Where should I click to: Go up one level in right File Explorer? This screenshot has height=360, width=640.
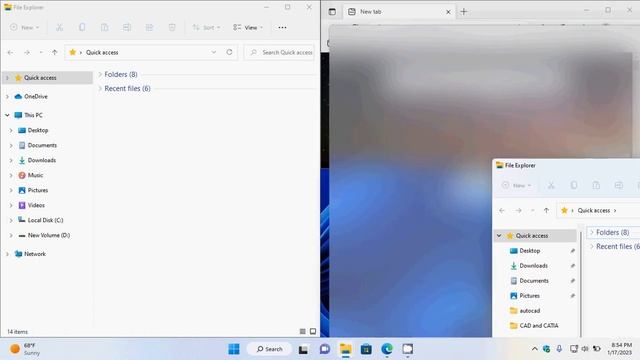pyautogui.click(x=546, y=210)
